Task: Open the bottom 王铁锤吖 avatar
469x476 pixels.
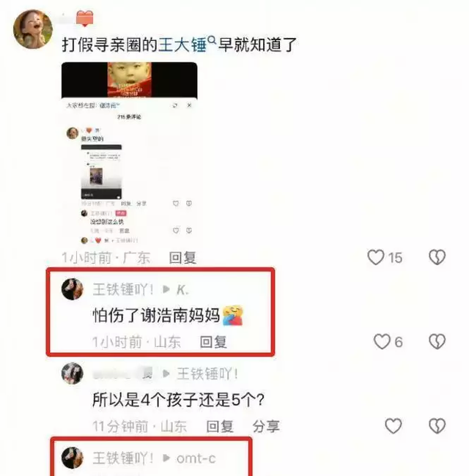Action: tap(73, 458)
